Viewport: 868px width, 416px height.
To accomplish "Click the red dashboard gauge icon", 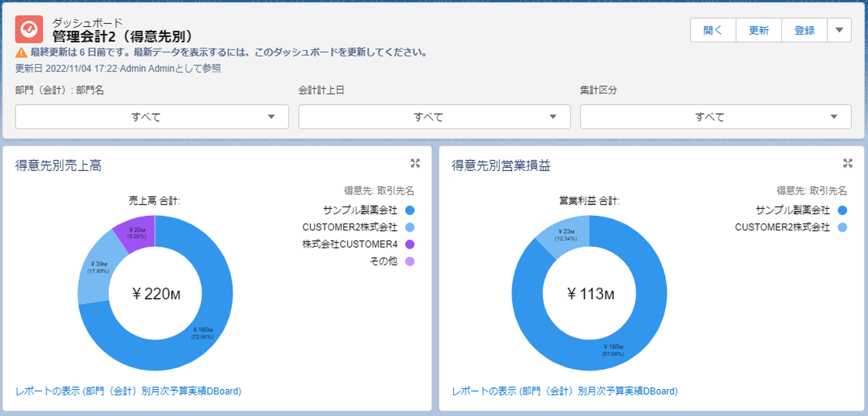I will pyautogui.click(x=29, y=29).
